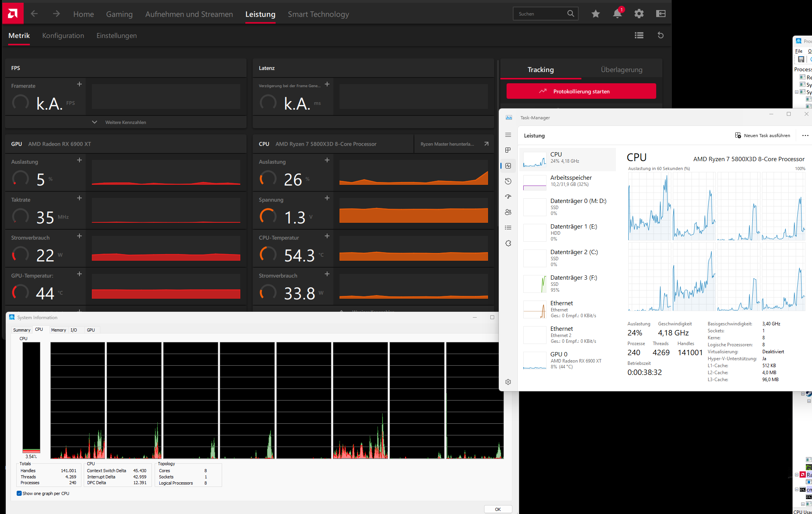Click the sidebar panel icon next to gear
The image size is (812, 514).
pos(660,14)
